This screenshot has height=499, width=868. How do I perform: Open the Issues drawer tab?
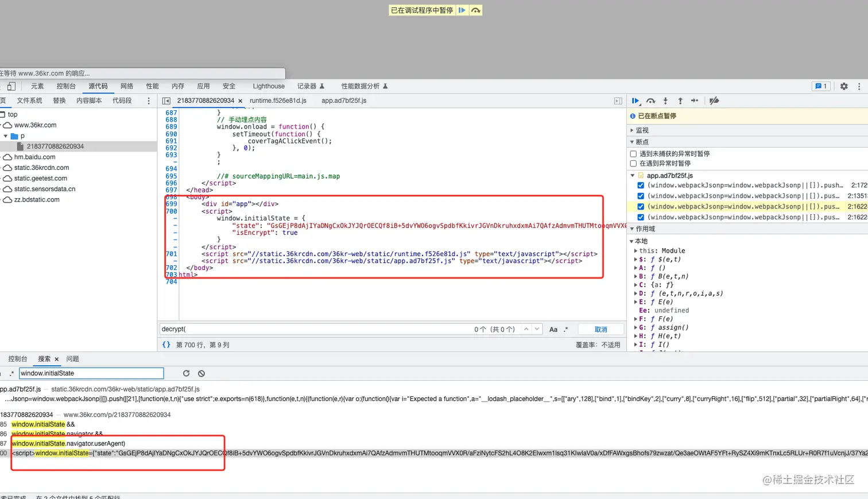72,359
